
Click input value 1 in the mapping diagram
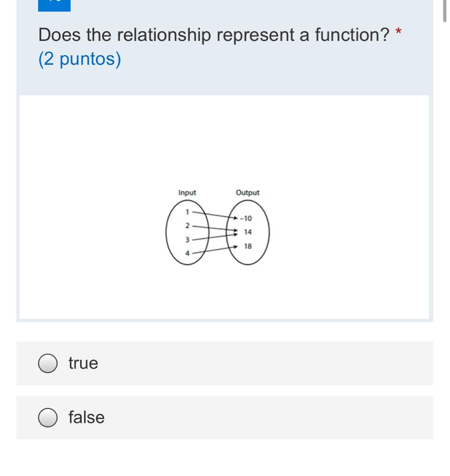[x=188, y=212]
